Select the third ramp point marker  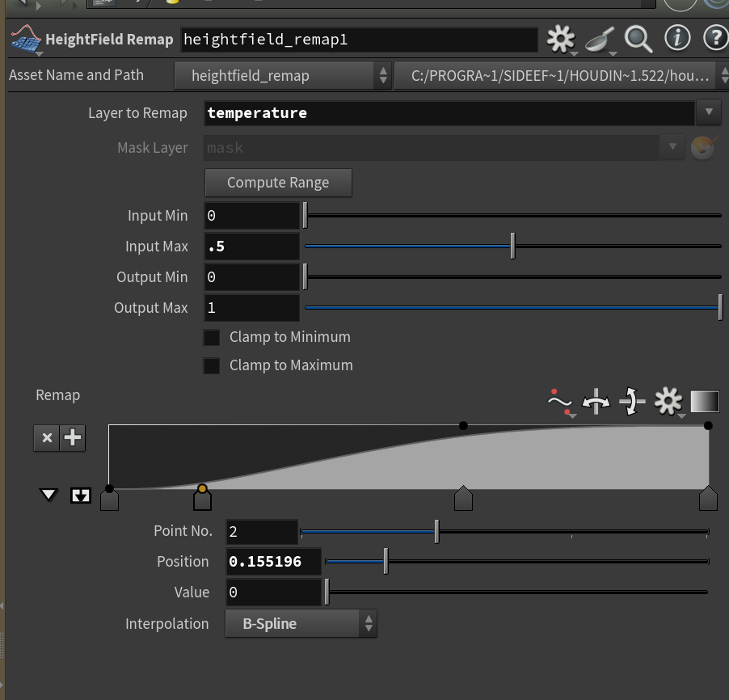[463, 499]
